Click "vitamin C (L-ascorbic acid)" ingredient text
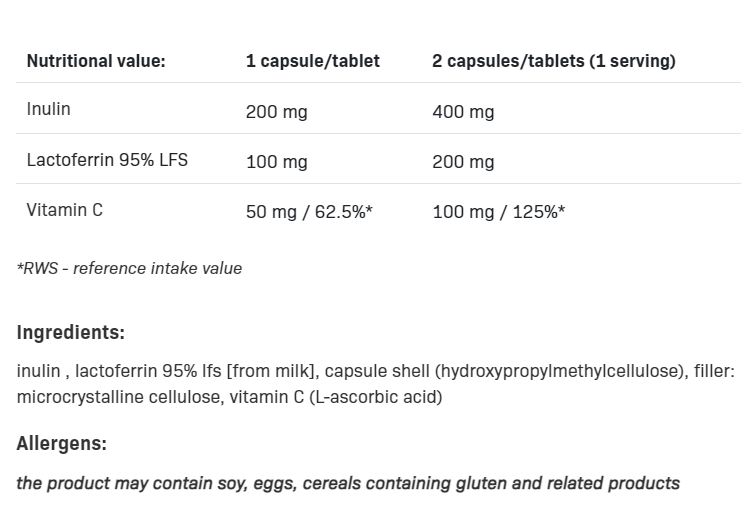 pos(336,397)
